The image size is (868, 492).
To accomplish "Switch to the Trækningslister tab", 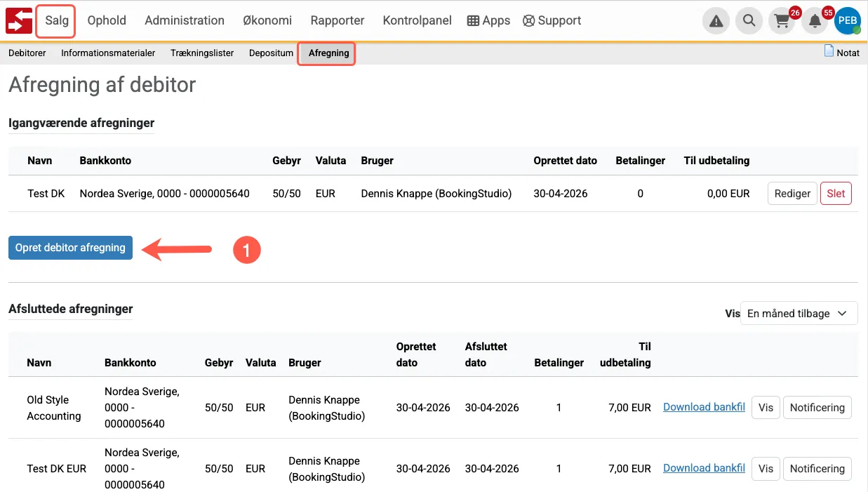I will tap(202, 53).
